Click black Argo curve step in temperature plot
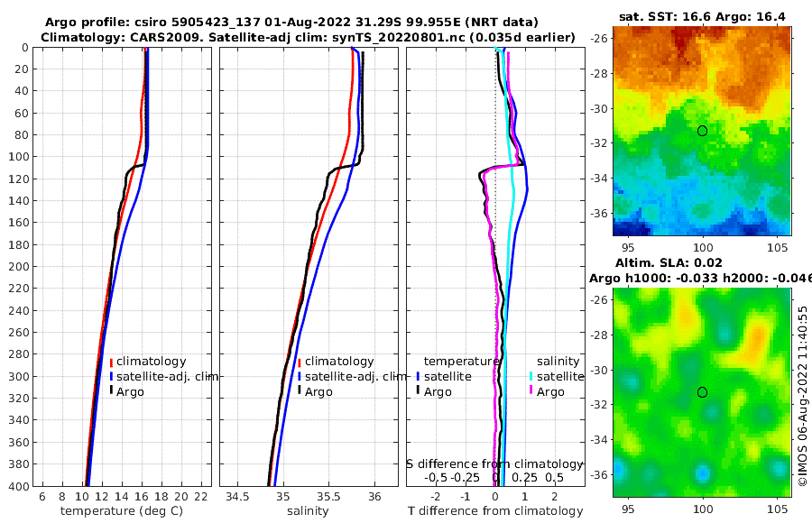 [135, 167]
